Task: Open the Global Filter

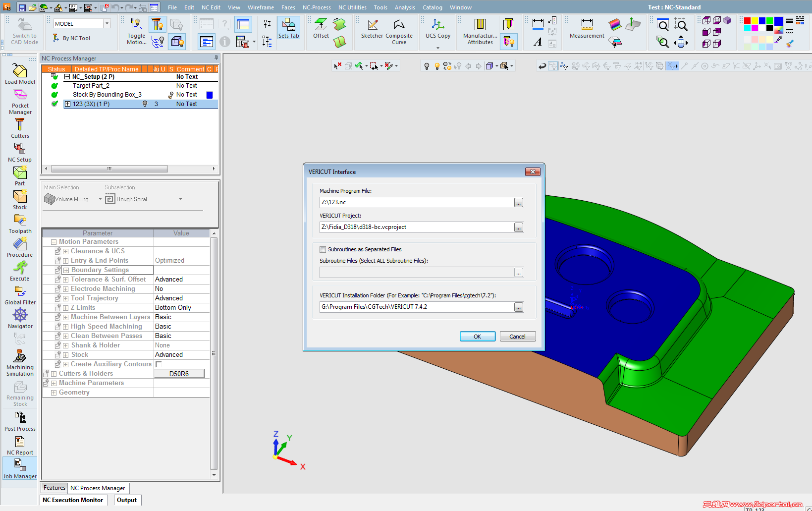Action: click(x=20, y=295)
